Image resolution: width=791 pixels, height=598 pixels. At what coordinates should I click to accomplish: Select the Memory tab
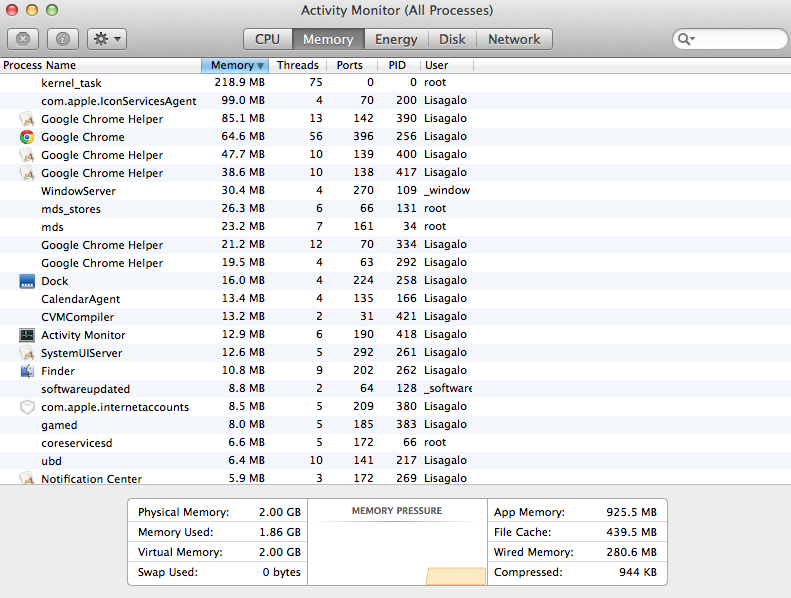tap(328, 39)
